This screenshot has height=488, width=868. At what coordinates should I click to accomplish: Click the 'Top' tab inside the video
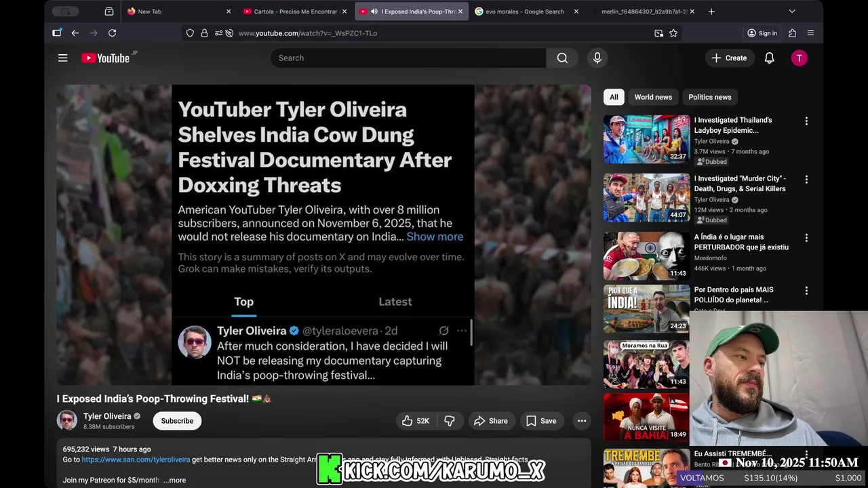[243, 302]
